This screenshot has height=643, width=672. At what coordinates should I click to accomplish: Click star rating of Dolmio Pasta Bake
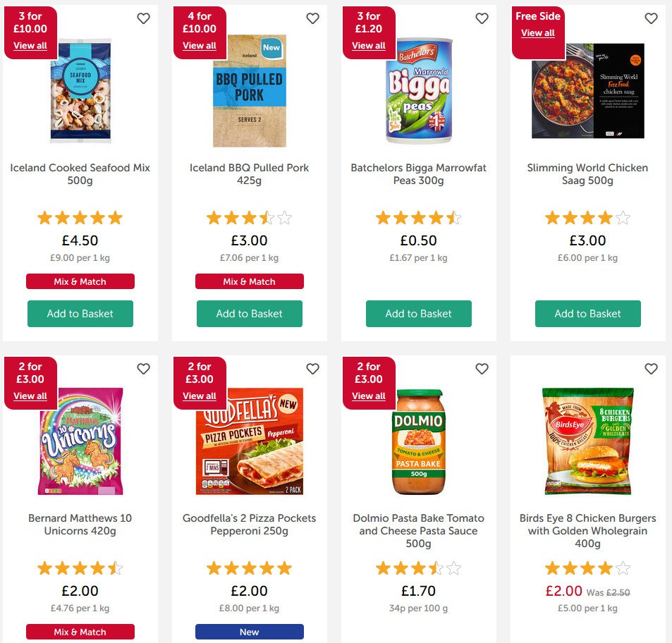(x=419, y=568)
